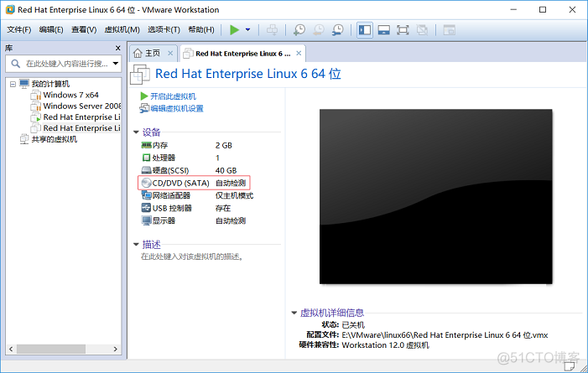Click 编辑虚拟机设置 link
Screen dimensions: 588x373
[x=176, y=108]
